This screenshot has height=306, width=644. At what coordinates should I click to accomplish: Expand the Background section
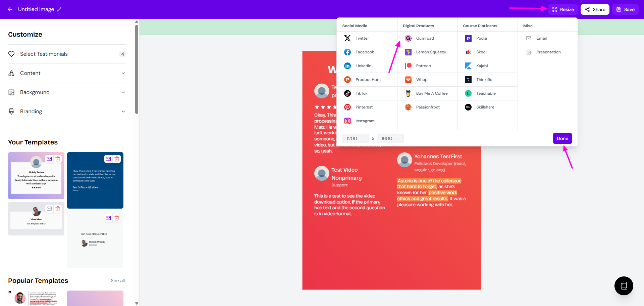pos(67,92)
